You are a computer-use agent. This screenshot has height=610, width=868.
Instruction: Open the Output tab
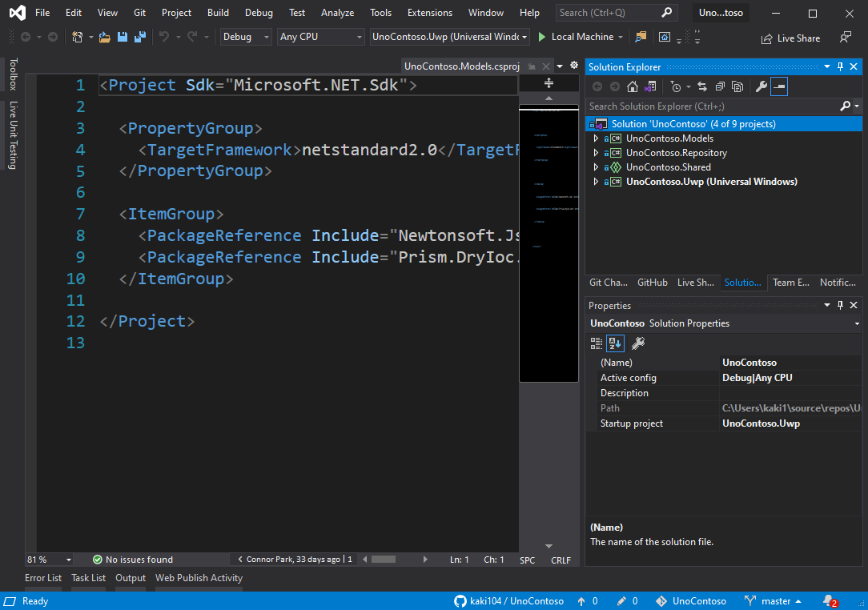click(x=131, y=578)
